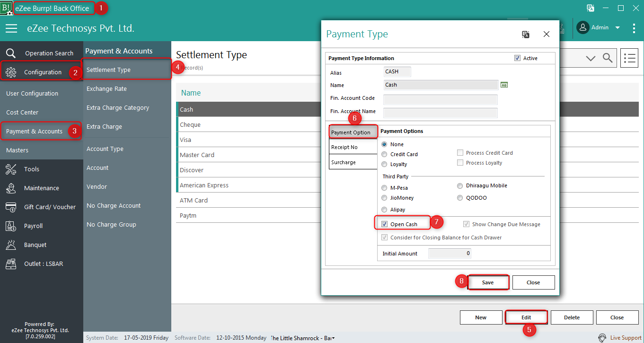This screenshot has width=644, height=343.
Task: Select the JioMoney radio button
Action: (x=384, y=198)
